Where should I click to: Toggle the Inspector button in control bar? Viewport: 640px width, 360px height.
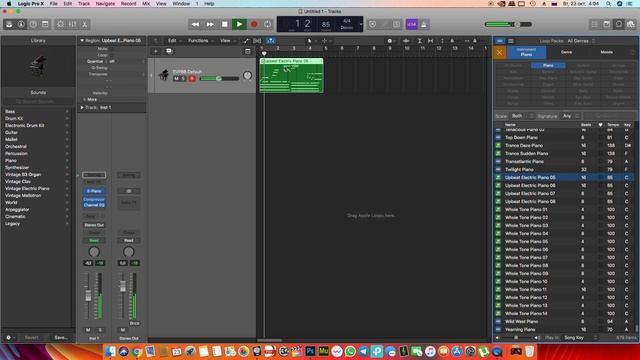pyautogui.click(x=21, y=24)
